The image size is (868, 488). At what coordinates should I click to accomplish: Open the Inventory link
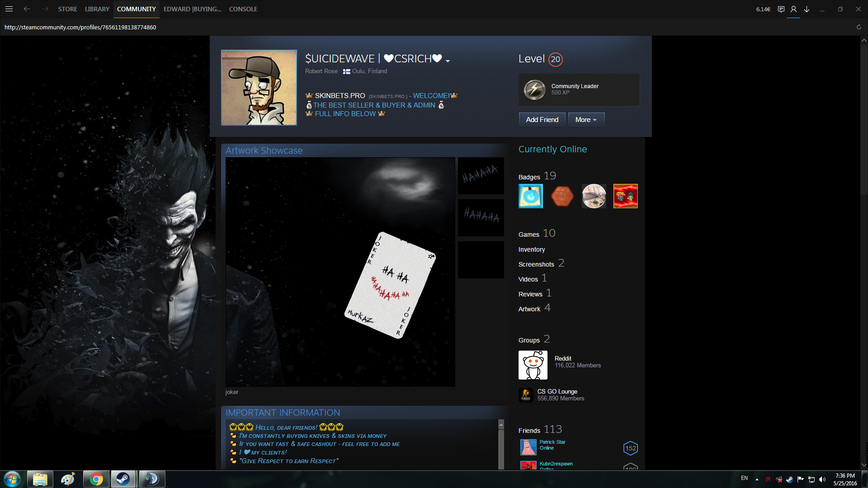tap(531, 249)
